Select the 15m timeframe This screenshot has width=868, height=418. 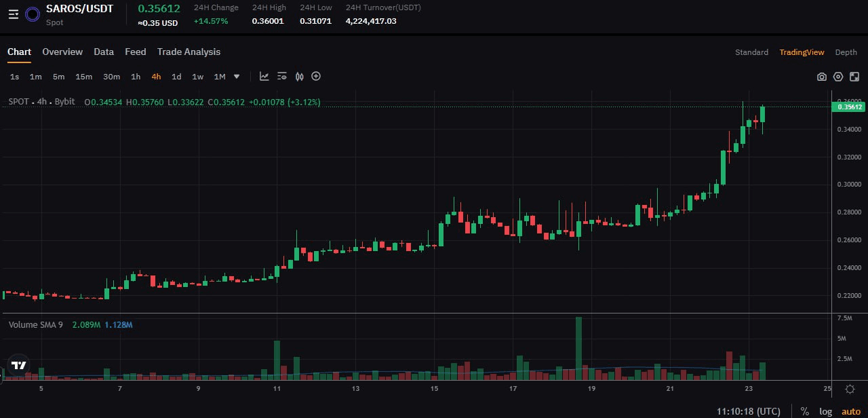click(83, 77)
